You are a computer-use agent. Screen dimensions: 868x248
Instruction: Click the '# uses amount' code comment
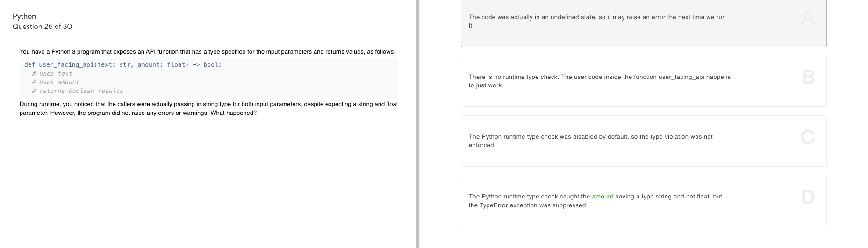click(x=56, y=82)
